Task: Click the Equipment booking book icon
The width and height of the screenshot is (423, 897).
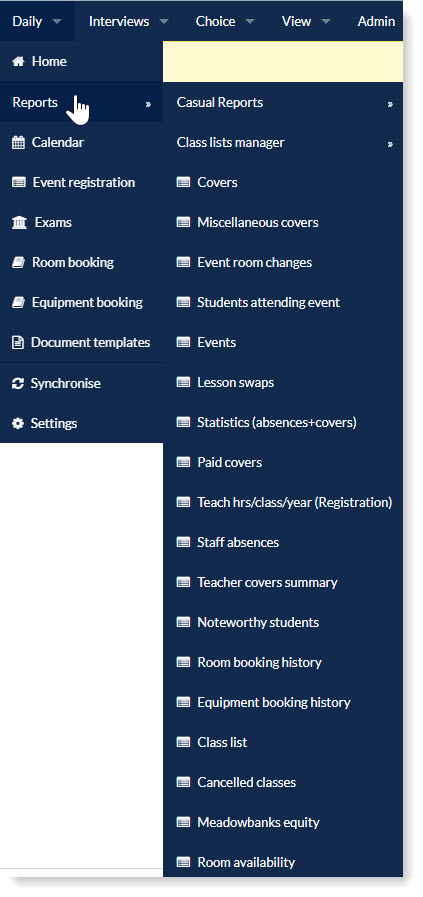Action: (18, 303)
